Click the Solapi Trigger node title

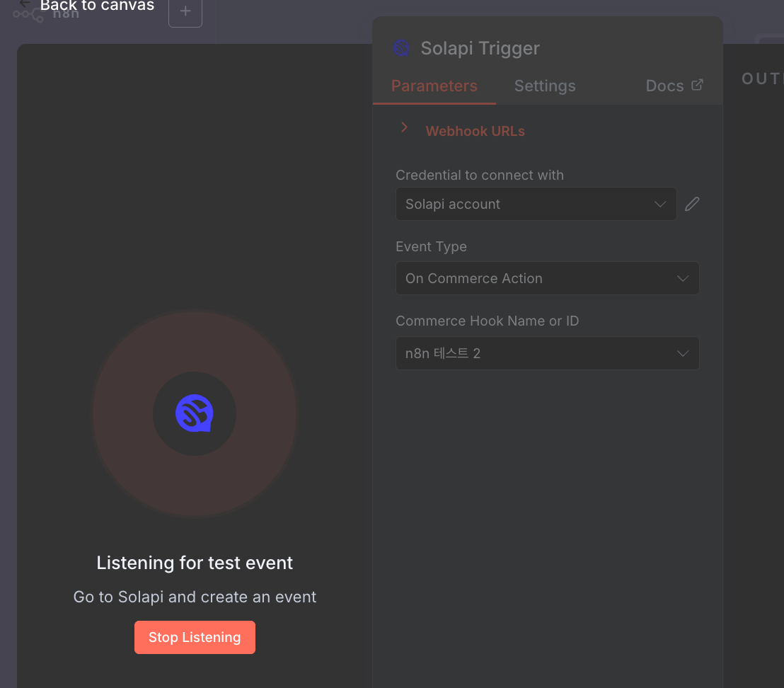click(480, 48)
